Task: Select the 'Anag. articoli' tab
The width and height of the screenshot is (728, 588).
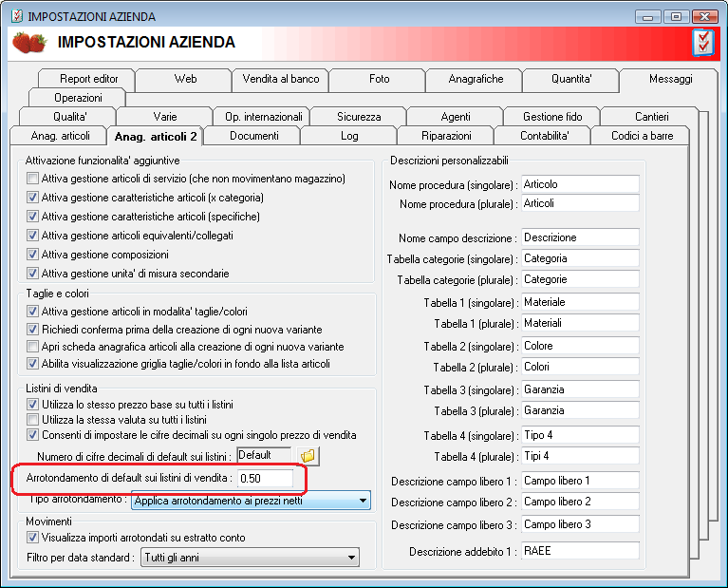Action: point(59,136)
